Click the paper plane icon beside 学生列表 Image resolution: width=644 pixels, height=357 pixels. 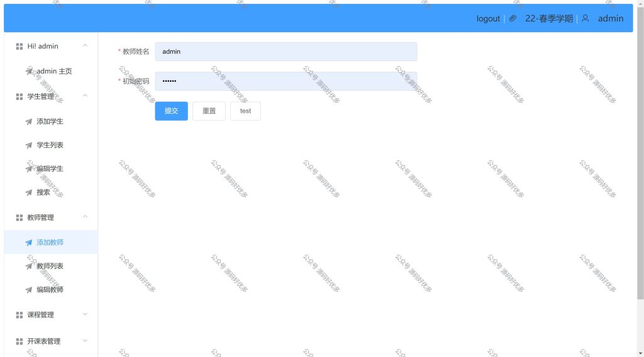point(29,145)
